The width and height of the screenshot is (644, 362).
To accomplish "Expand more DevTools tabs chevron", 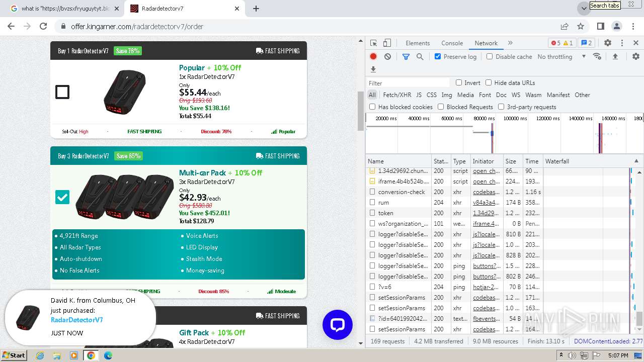I will (510, 43).
